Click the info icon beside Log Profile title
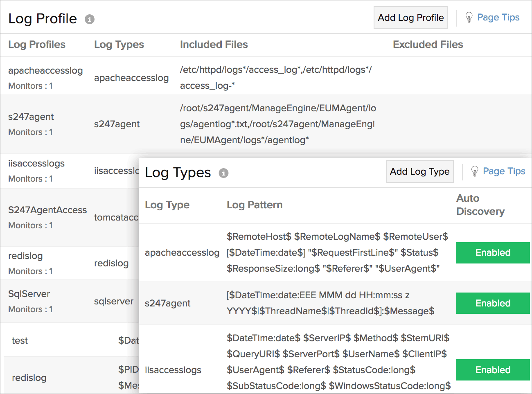 click(x=90, y=19)
